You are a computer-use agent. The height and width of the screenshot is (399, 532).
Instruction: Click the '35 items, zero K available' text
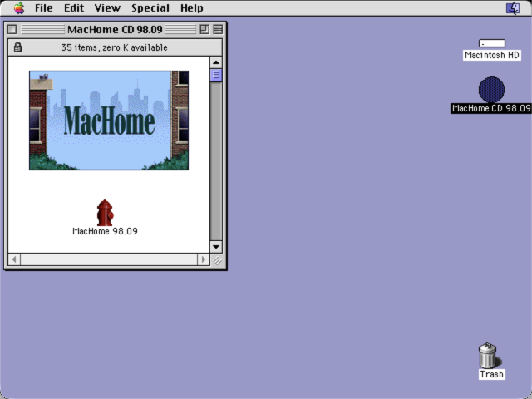115,47
